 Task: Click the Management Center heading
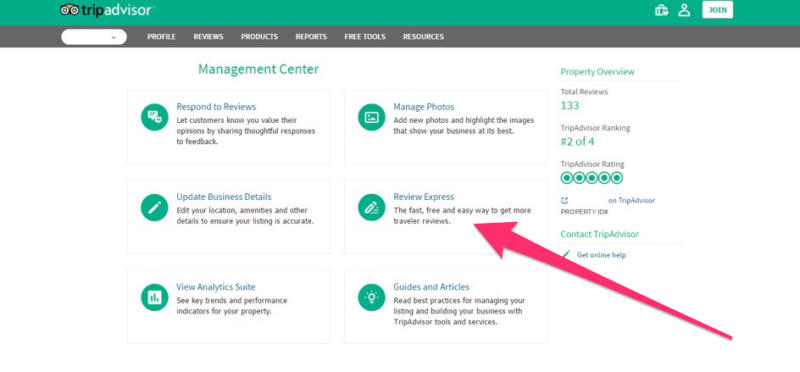(259, 69)
